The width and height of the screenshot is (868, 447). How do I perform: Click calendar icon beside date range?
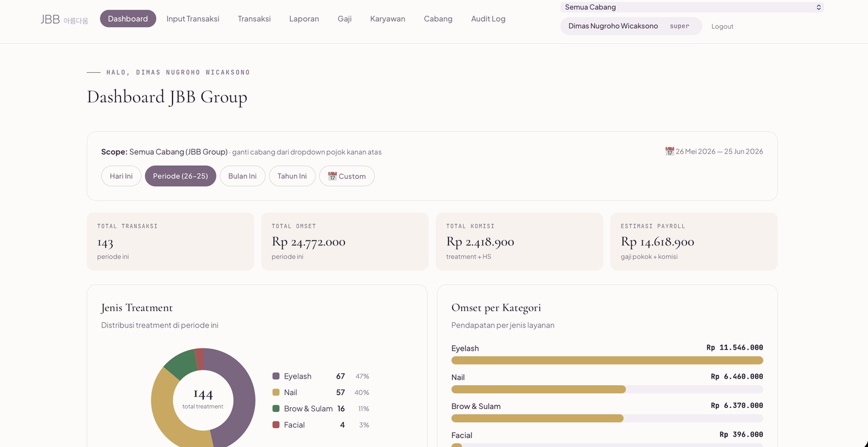669,151
